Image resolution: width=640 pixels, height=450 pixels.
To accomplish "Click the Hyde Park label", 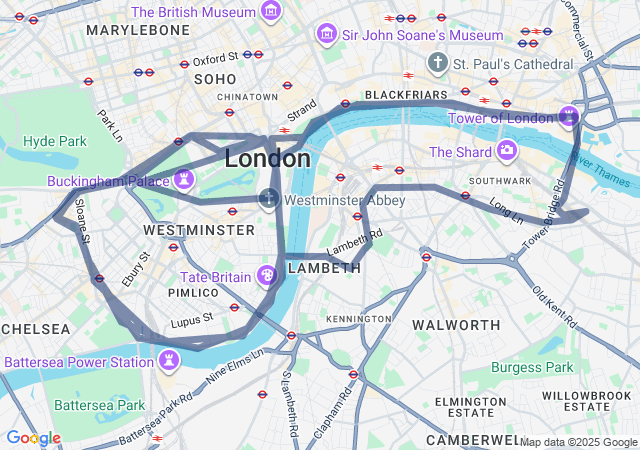I will click(x=55, y=141).
